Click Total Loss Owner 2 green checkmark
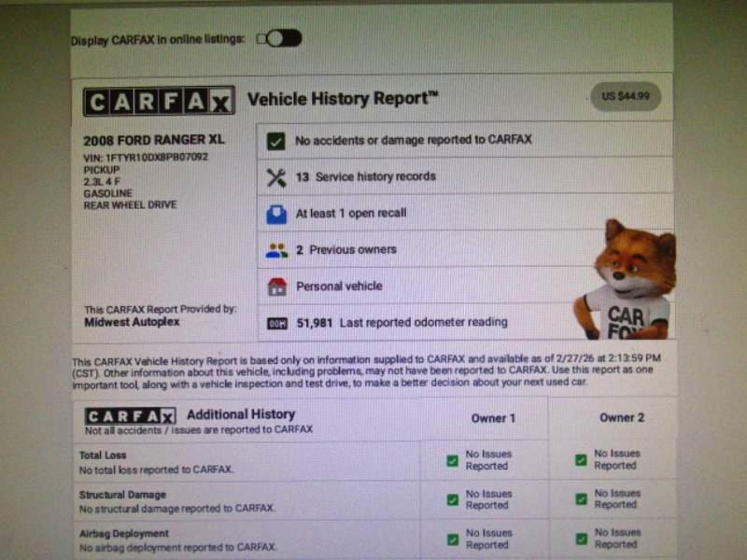This screenshot has width=747, height=560. (x=581, y=460)
